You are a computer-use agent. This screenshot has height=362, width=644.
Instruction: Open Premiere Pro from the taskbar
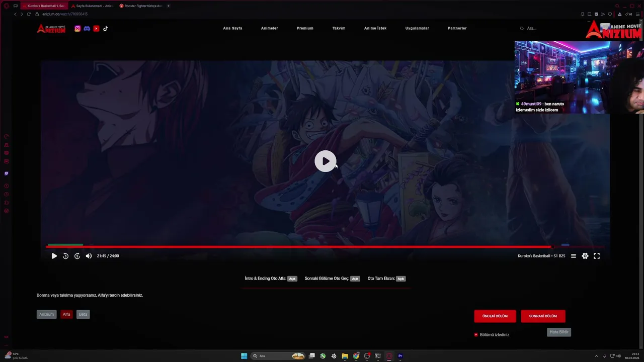(400, 356)
